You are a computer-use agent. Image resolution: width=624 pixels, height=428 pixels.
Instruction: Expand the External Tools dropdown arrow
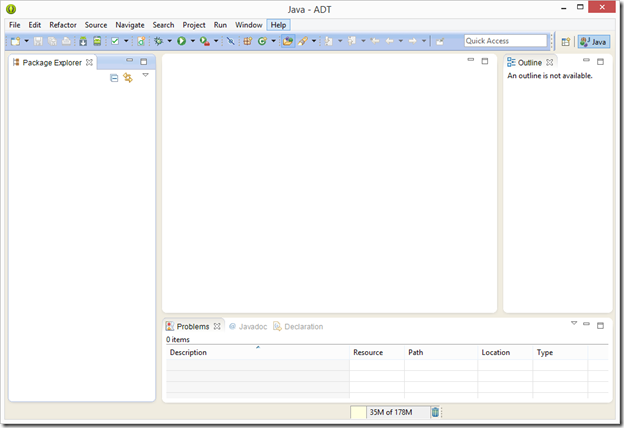click(216, 41)
